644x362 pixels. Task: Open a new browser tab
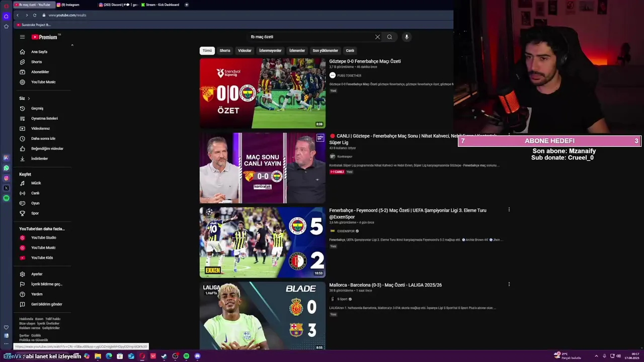point(187,5)
